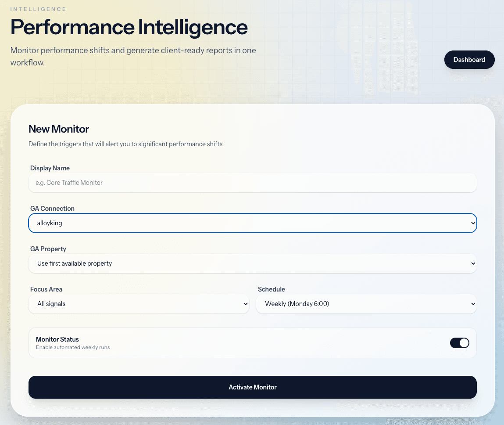Toggle the Monitor Status control off

click(459, 343)
